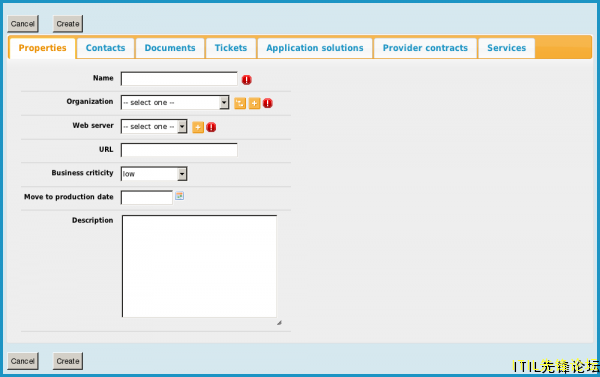Expand the Organization select dropdown
Screen dimensions: 600x377
point(175,103)
